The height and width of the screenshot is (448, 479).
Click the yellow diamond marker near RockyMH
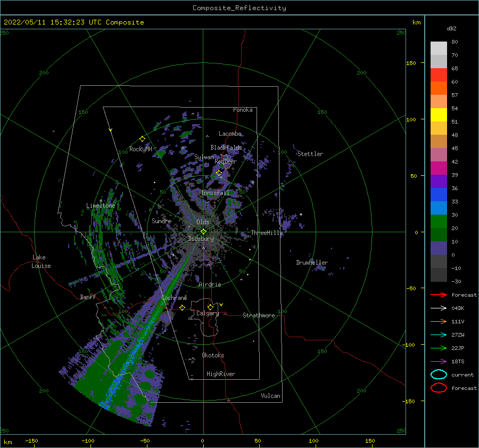coord(142,139)
